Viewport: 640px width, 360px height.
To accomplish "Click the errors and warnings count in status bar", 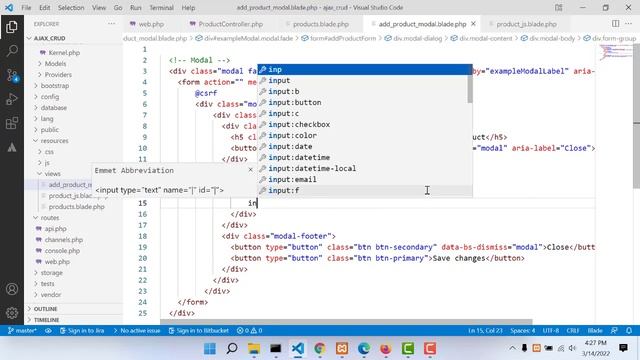I will [x=250, y=331].
